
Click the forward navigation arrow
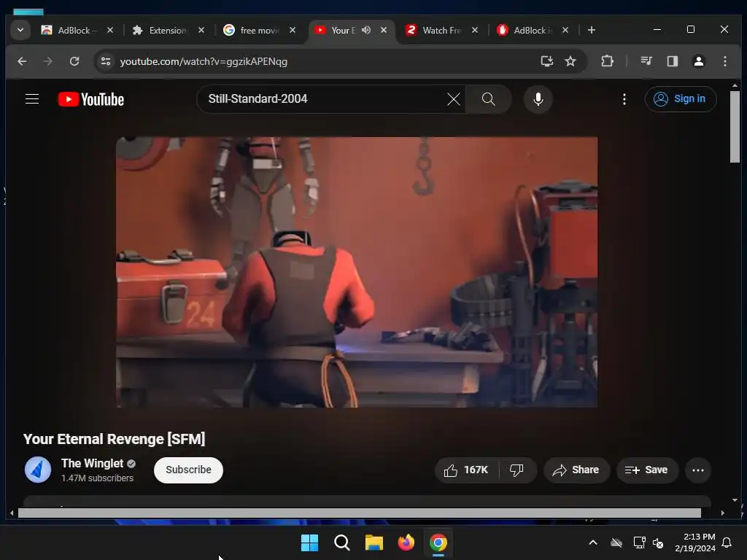47,61
